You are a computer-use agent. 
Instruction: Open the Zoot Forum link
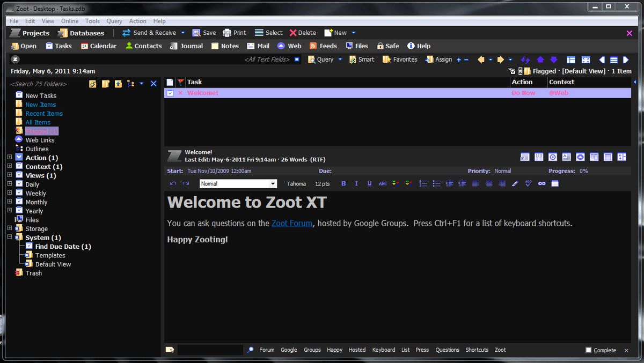[x=292, y=224]
